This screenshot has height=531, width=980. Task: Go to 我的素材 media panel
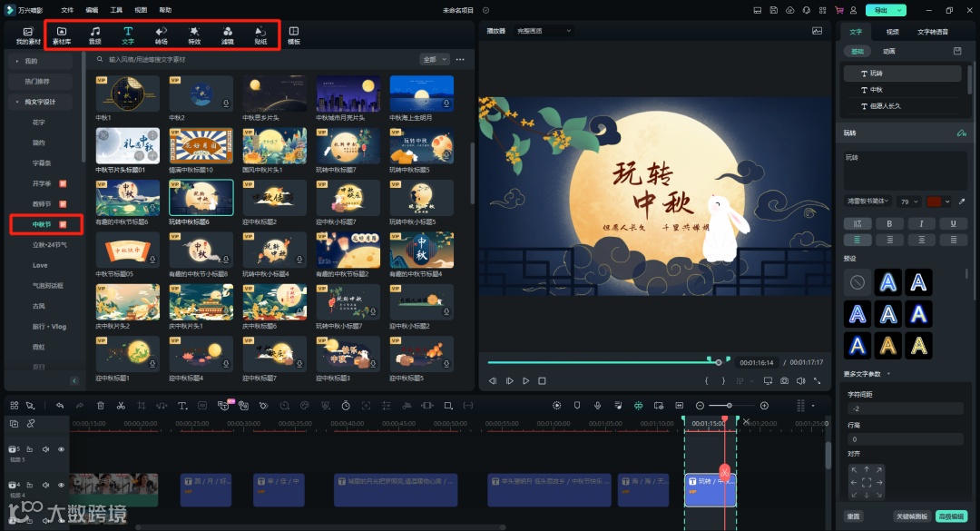(28, 35)
